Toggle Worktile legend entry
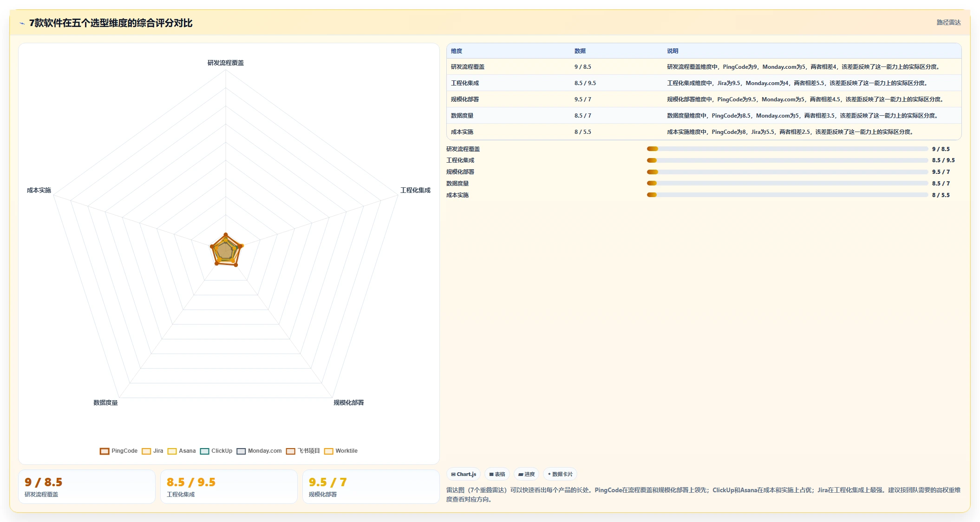Viewport: 980px width, 522px height. [341, 451]
